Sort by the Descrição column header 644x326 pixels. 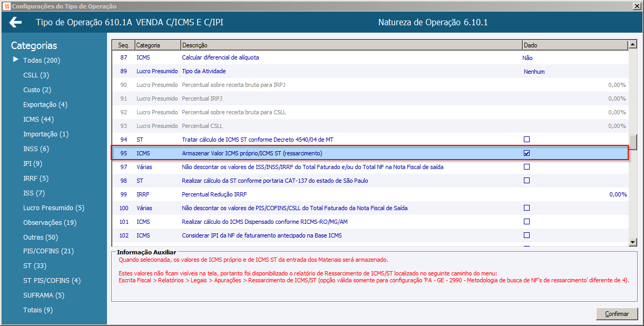pos(352,46)
